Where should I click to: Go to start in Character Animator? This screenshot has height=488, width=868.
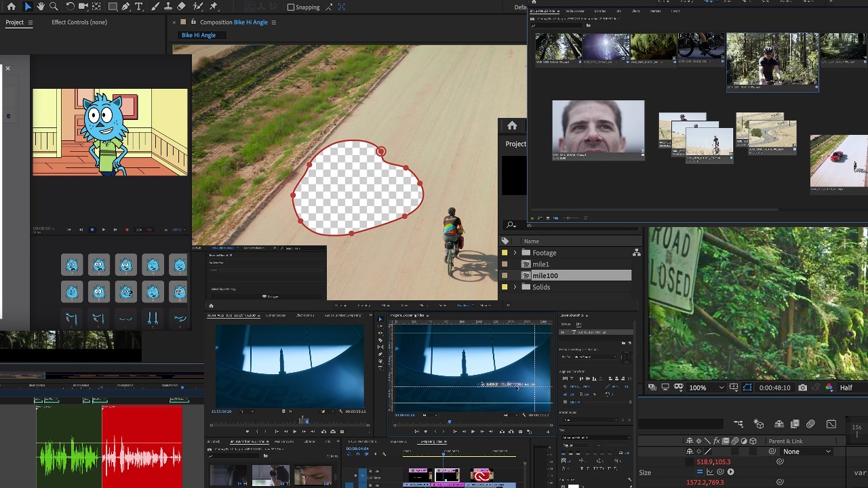click(x=69, y=230)
